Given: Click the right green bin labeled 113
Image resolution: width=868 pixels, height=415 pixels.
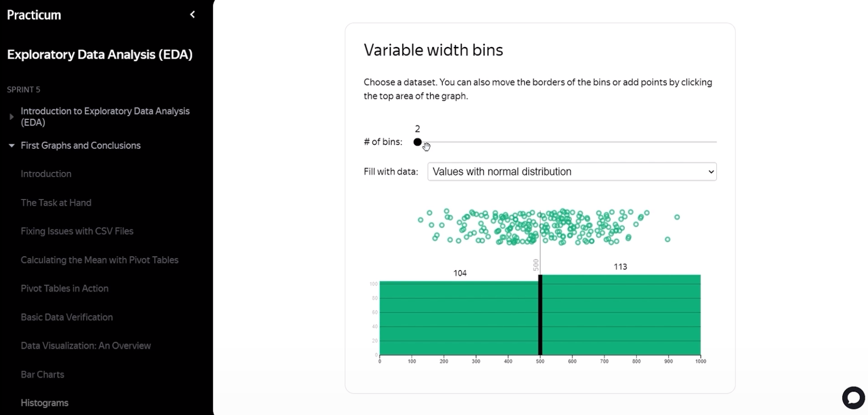Looking at the screenshot, I should pos(621,315).
